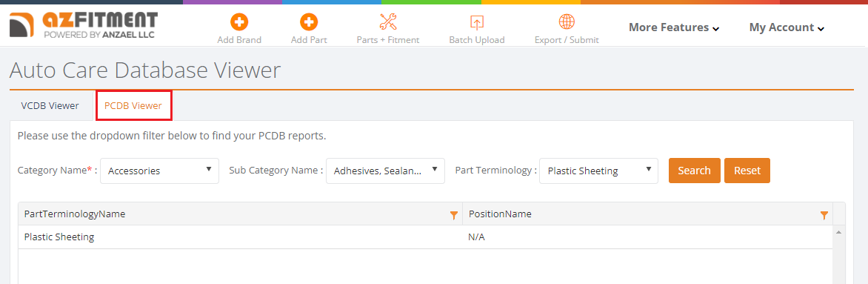Select the PCDB Viewer tab
The height and width of the screenshot is (284, 868).
coord(133,105)
